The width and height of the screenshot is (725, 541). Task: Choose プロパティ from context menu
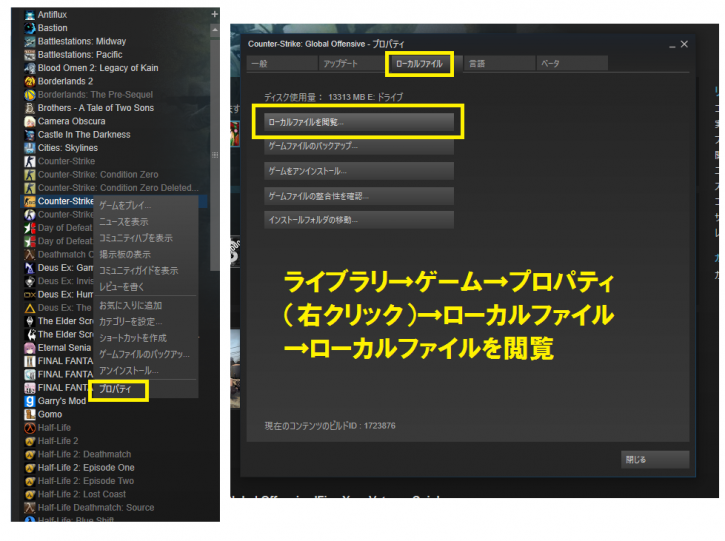[146, 389]
